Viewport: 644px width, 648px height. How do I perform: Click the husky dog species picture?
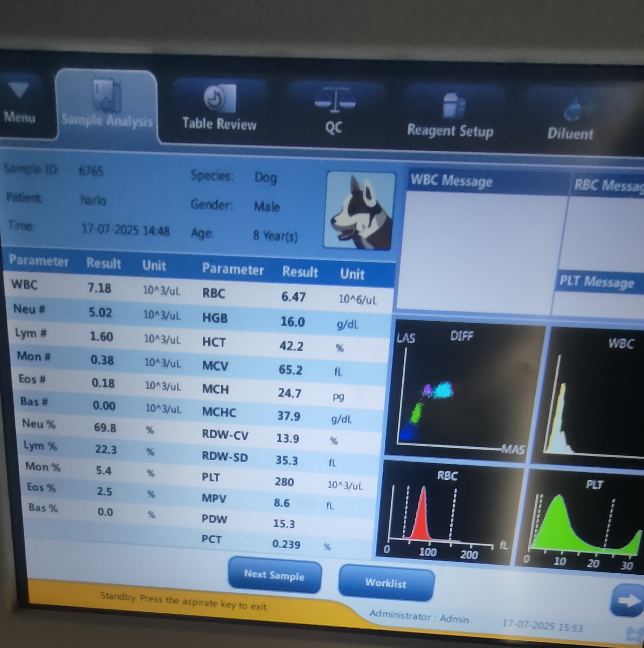tap(360, 211)
